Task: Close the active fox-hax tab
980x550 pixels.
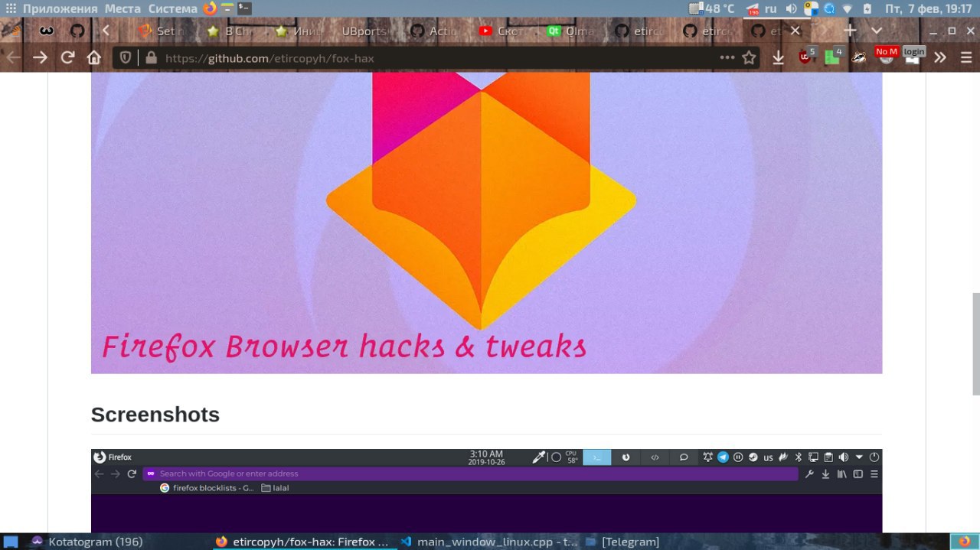Action: (x=795, y=31)
